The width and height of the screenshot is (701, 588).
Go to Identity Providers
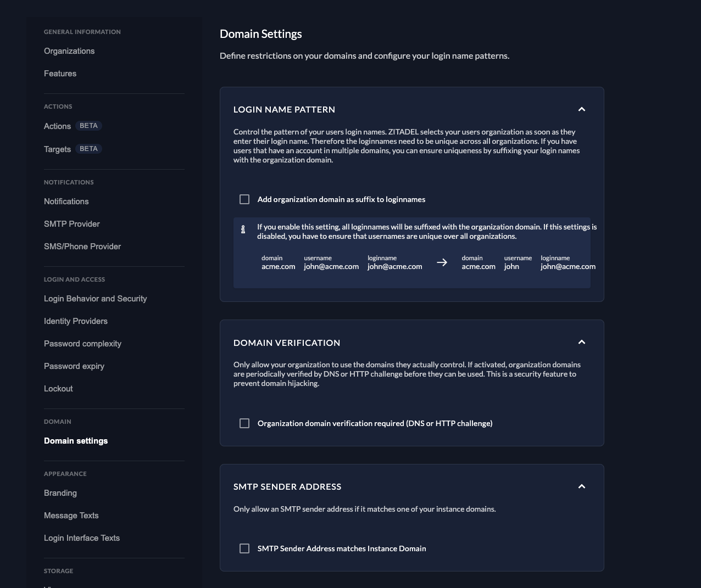(x=75, y=321)
